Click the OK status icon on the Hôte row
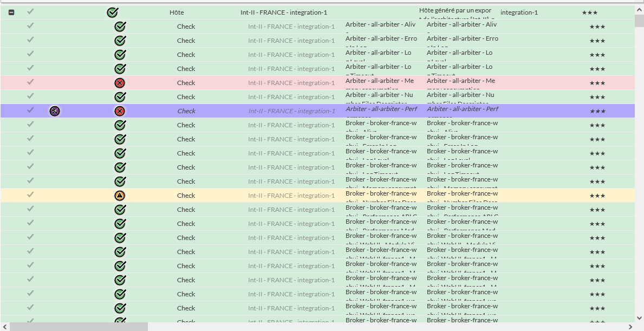The image size is (644, 331). (x=112, y=12)
